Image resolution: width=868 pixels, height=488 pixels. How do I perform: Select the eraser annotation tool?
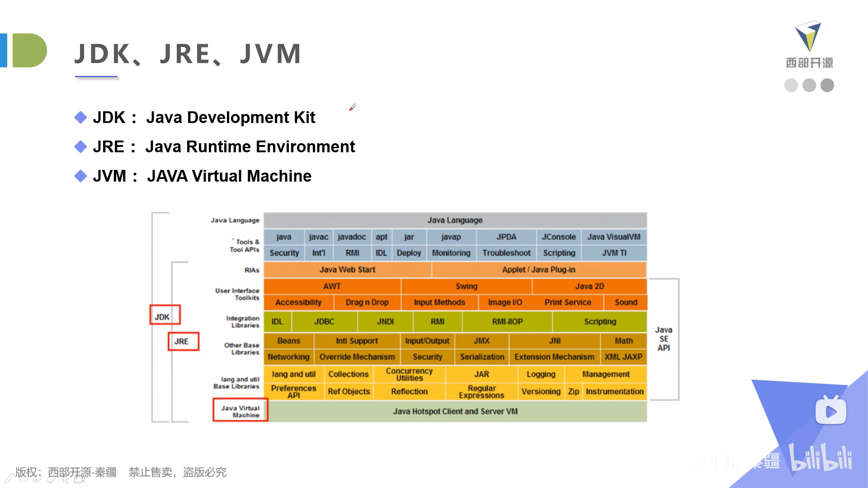click(x=51, y=479)
